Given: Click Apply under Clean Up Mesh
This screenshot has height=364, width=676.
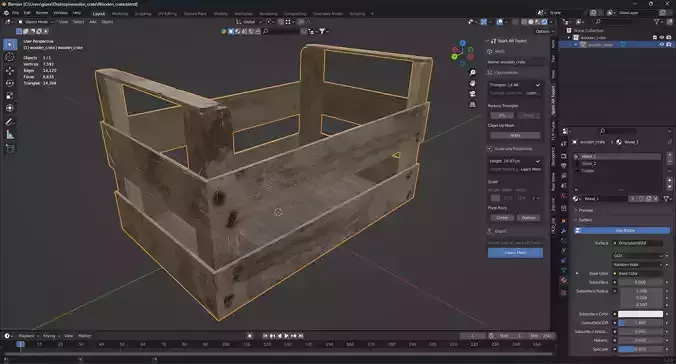Looking at the screenshot, I should pyautogui.click(x=515, y=135).
